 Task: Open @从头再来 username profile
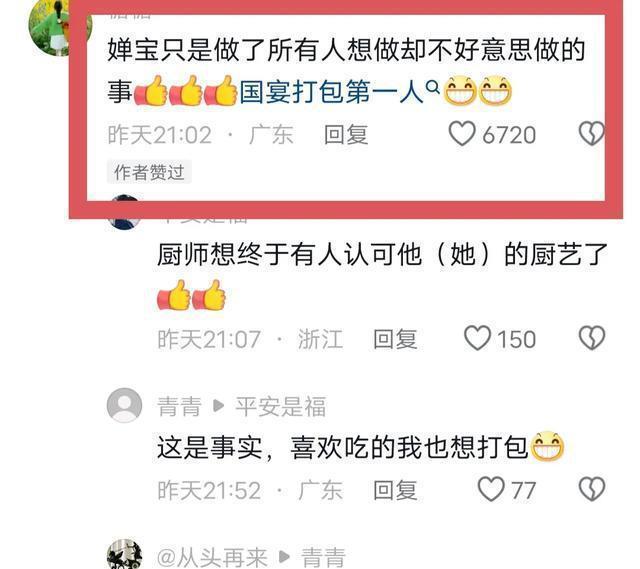tap(212, 558)
